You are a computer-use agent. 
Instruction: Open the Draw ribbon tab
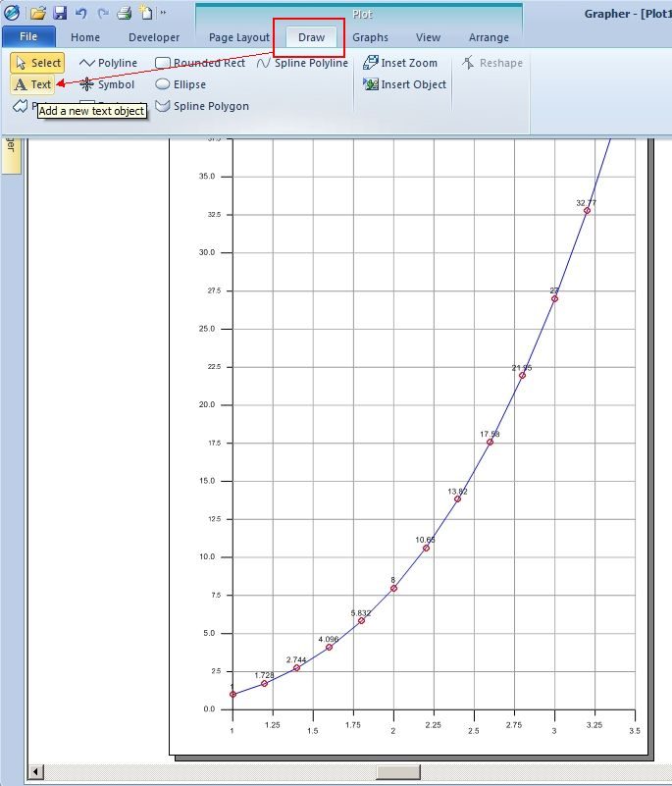tap(311, 37)
